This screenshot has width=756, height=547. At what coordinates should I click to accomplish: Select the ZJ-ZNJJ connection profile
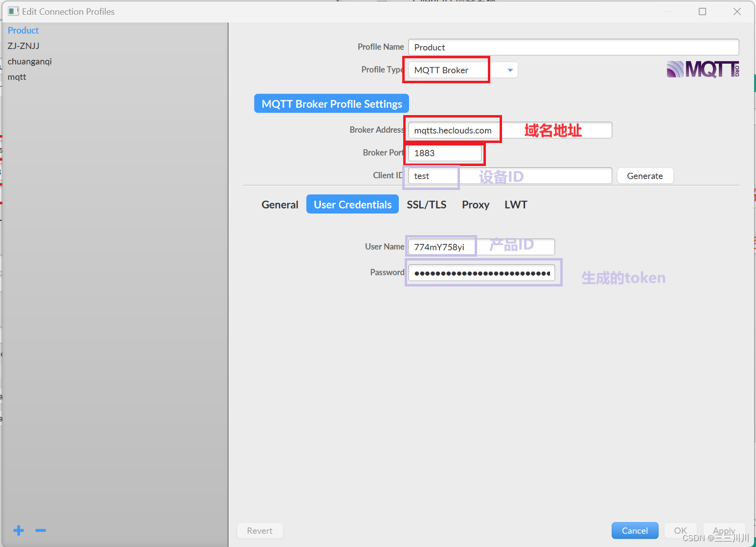23,46
